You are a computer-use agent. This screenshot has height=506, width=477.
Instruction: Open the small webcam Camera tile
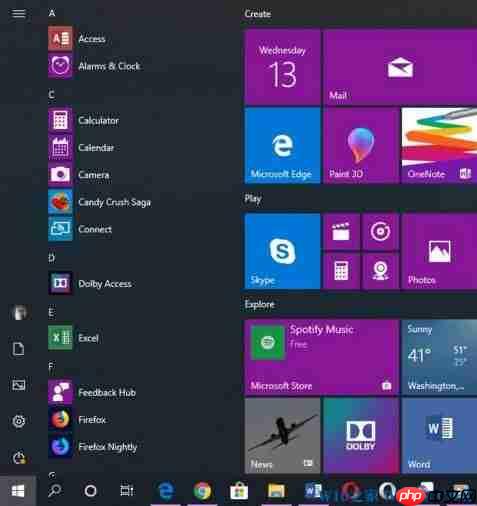tap(380, 271)
